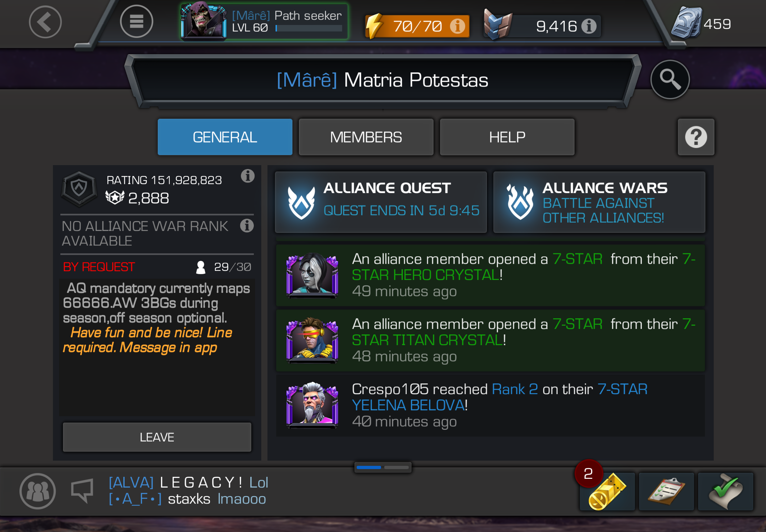The image size is (766, 532).
Task: Open the green checkmark scroll icon
Action: point(726,491)
